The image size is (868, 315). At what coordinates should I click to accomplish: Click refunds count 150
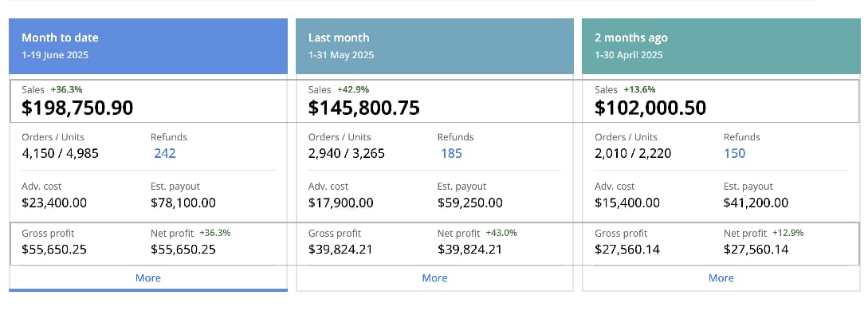[x=735, y=153]
